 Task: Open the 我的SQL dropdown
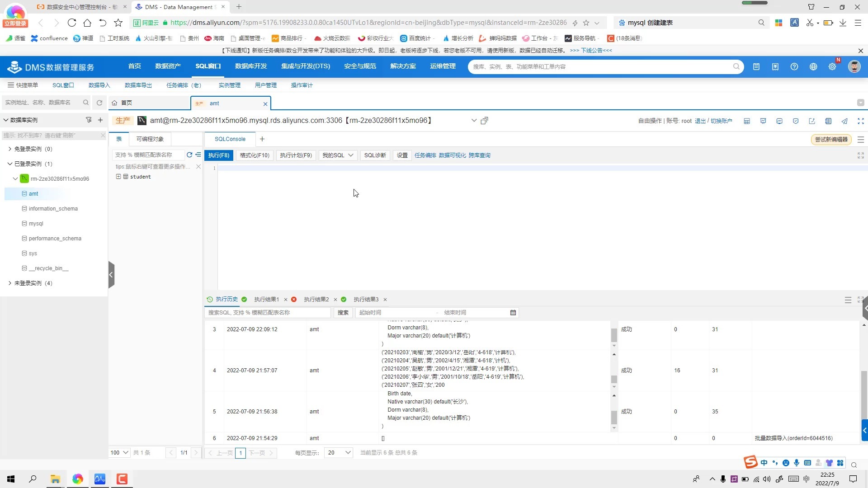338,155
